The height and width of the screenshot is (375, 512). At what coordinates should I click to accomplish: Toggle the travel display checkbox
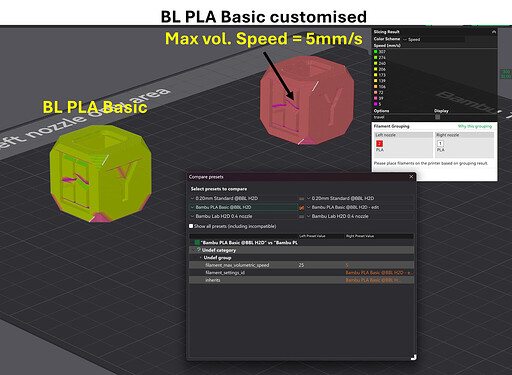click(437, 117)
